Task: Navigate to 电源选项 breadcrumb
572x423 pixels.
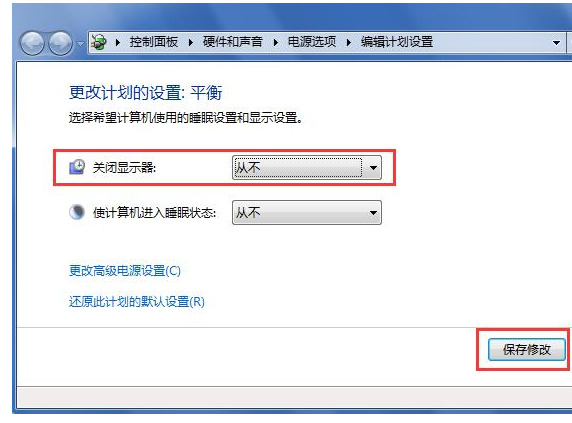Action: (312, 42)
